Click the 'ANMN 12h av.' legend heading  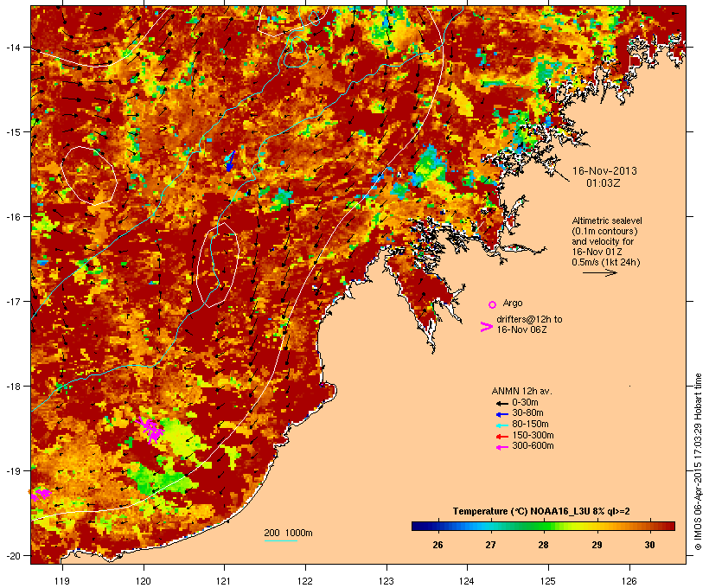click(521, 391)
